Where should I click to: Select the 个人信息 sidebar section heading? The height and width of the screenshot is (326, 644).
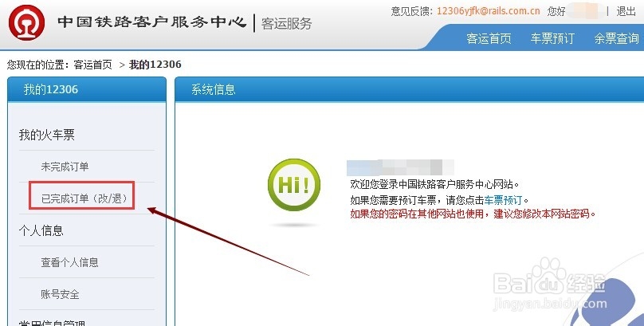click(x=41, y=230)
